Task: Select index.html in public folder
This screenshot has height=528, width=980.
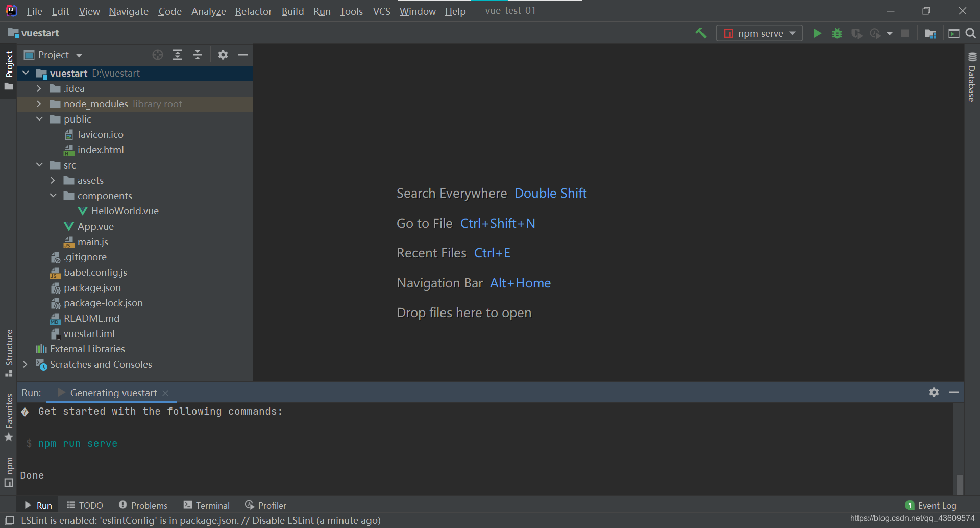Action: pos(101,150)
